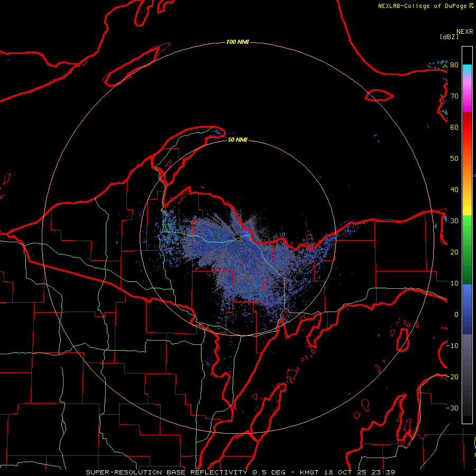Click the 0 value on the dBZ scale
This screenshot has width=476, height=476.
click(x=456, y=315)
